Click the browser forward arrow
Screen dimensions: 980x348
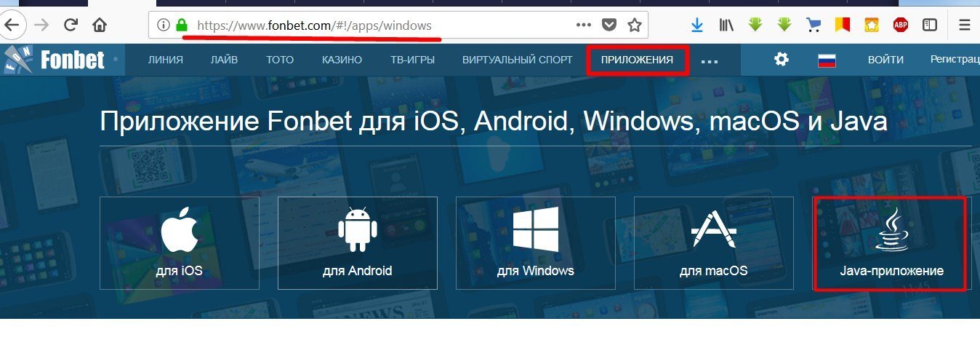(41, 25)
